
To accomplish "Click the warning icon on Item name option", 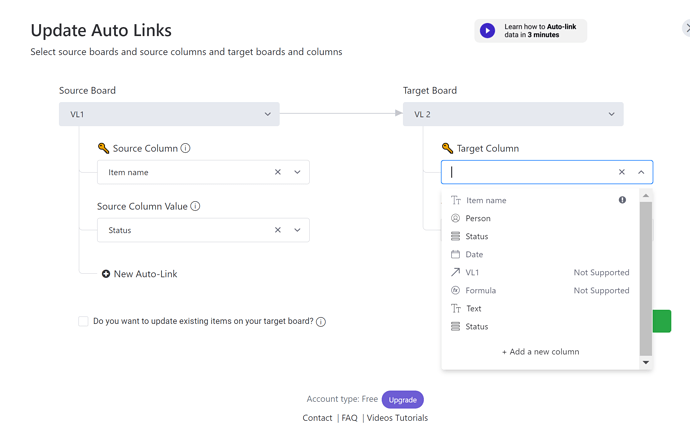I will tap(622, 200).
